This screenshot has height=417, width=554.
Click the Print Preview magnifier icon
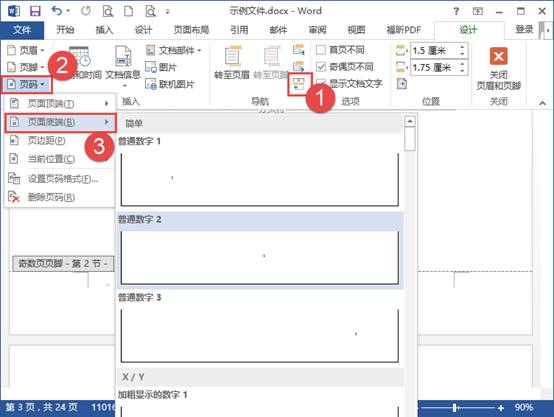click(108, 11)
